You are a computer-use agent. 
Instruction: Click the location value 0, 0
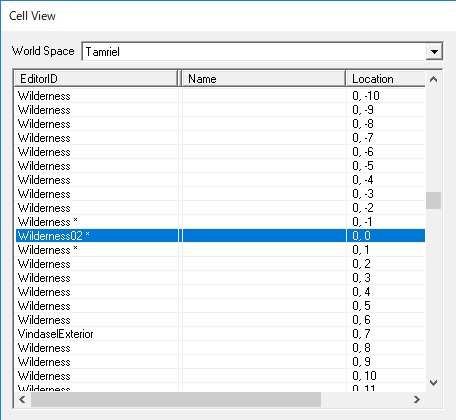point(361,236)
